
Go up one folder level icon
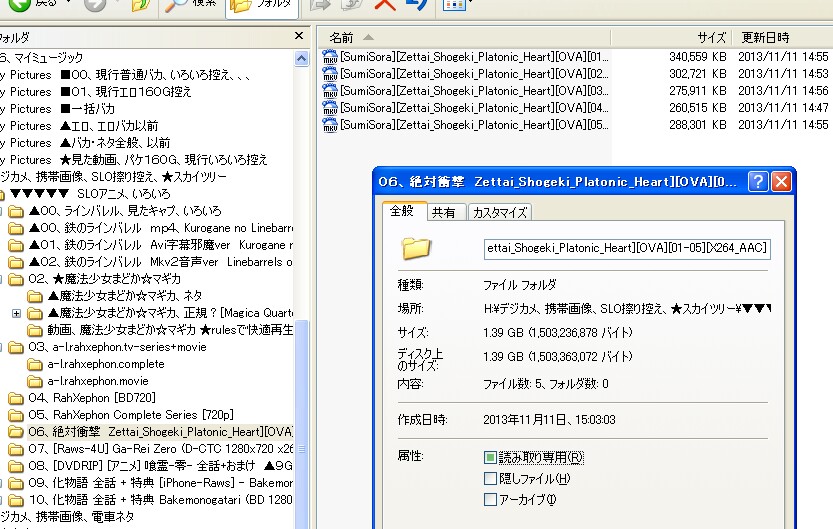pyautogui.click(x=141, y=5)
